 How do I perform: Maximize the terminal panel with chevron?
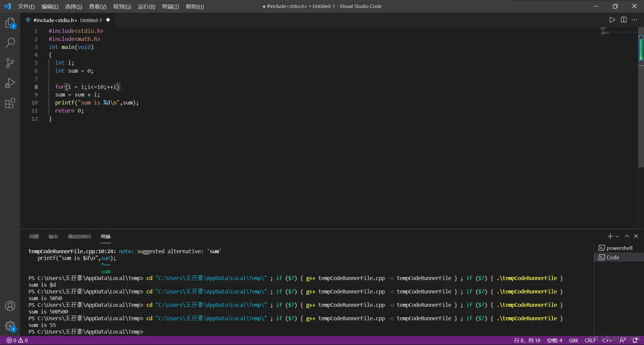pos(627,236)
